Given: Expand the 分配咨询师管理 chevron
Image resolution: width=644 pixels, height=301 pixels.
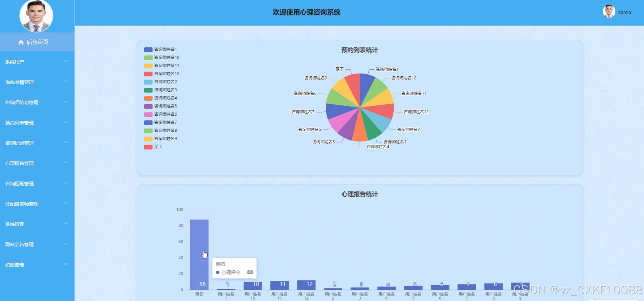Looking at the screenshot, I should 66,203.
